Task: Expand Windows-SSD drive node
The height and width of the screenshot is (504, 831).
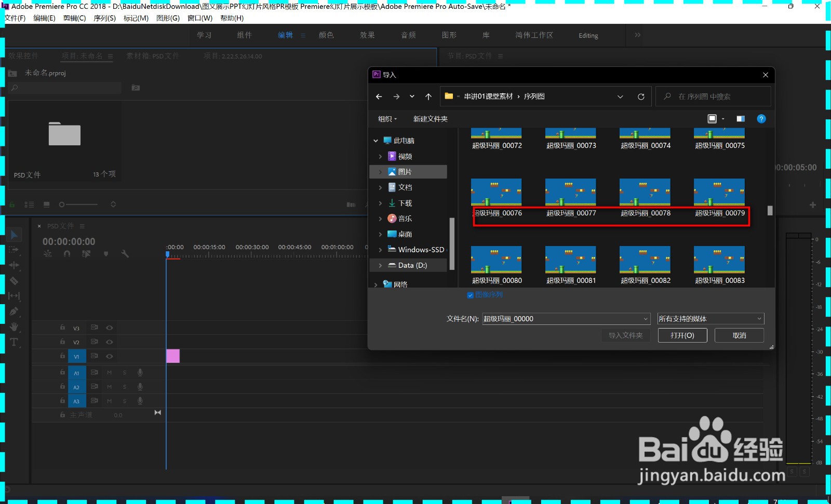Action: 380,250
